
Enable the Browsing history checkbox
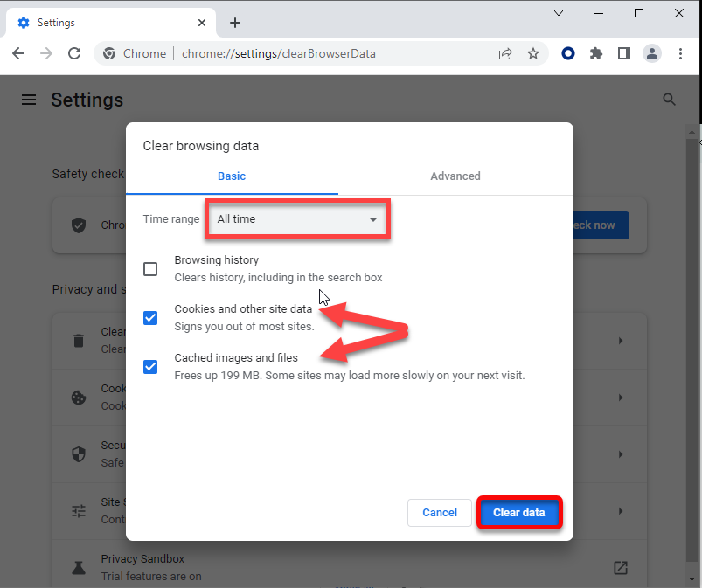150,269
